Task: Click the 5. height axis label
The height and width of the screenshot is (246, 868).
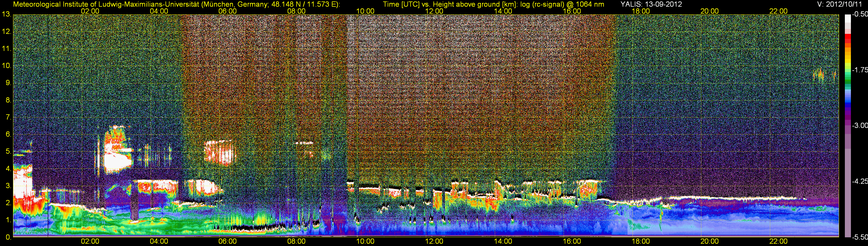Action: pyautogui.click(x=8, y=152)
